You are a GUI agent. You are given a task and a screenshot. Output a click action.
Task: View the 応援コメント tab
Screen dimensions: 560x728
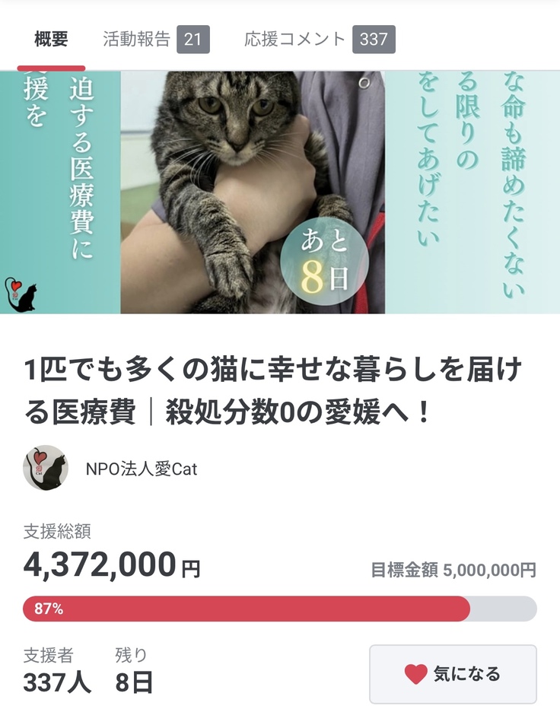pyautogui.click(x=295, y=40)
